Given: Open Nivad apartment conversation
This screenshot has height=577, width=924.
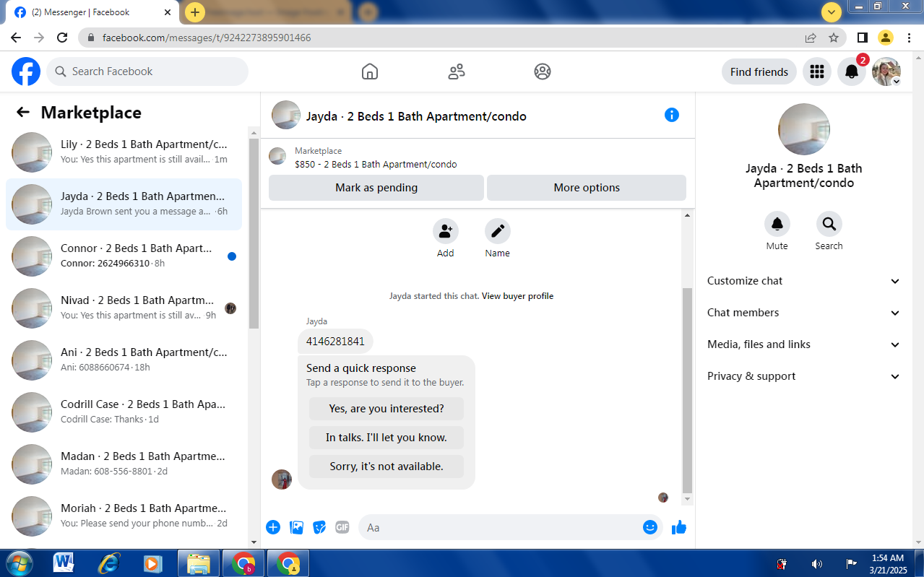Looking at the screenshot, I should point(124,308).
